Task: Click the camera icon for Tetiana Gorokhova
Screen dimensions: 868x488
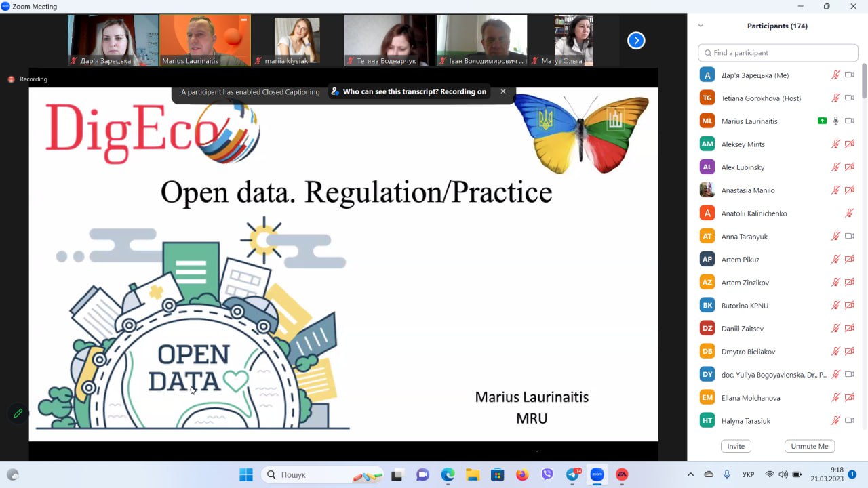Action: (x=849, y=98)
